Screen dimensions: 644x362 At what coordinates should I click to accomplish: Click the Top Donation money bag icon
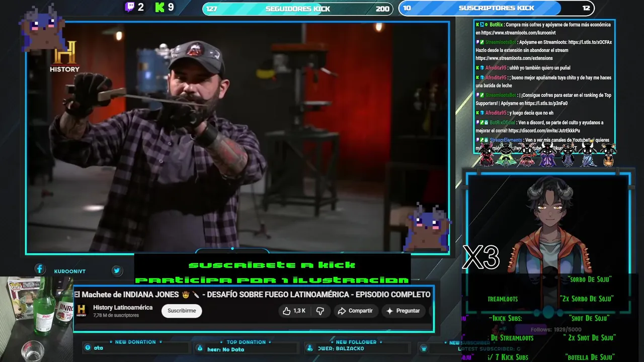click(x=200, y=348)
